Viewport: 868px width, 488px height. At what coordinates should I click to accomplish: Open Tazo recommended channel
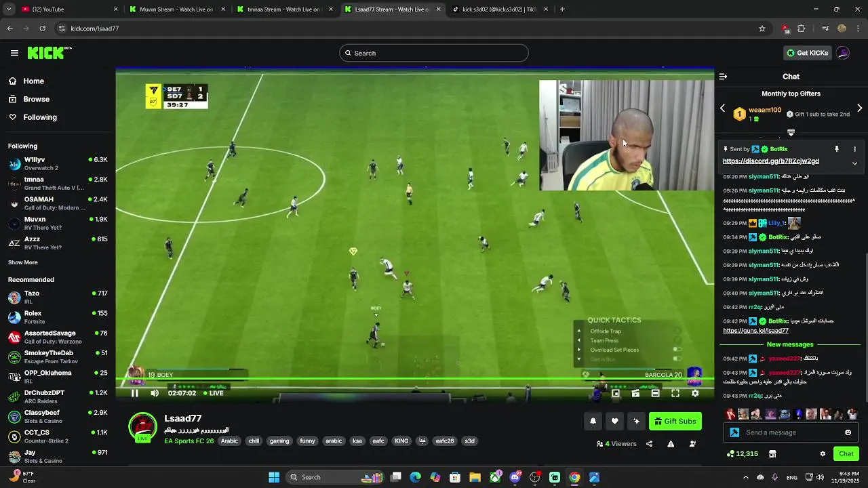(58, 297)
